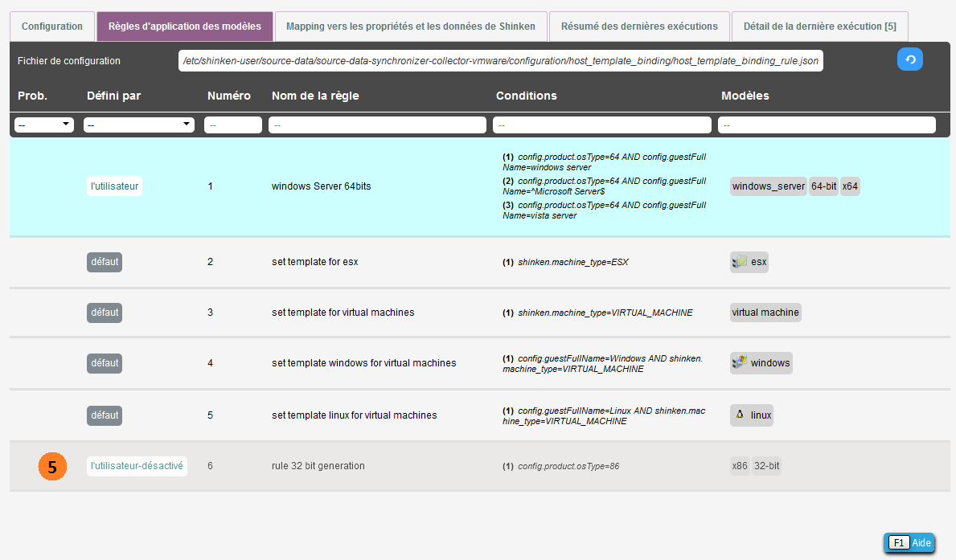Click the 32-bit model tag
Viewport: 956px width, 560px height.
point(766,466)
